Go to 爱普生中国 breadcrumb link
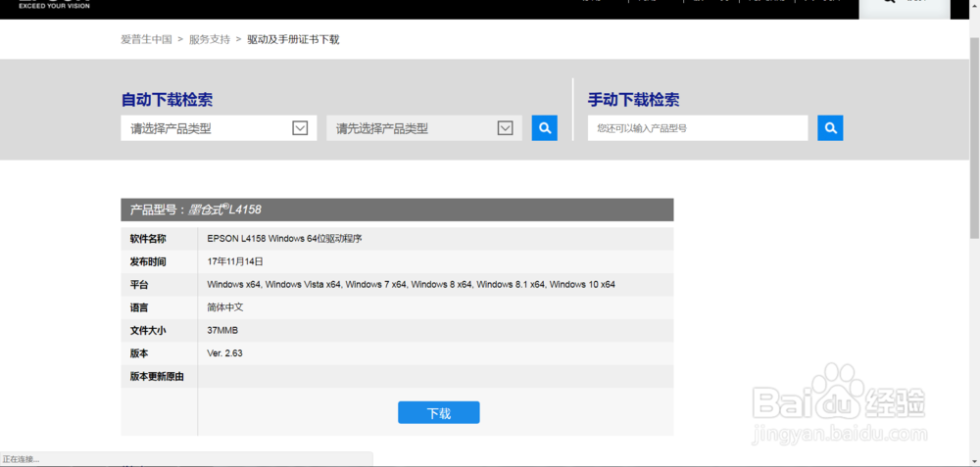This screenshot has width=980, height=467. tap(146, 39)
